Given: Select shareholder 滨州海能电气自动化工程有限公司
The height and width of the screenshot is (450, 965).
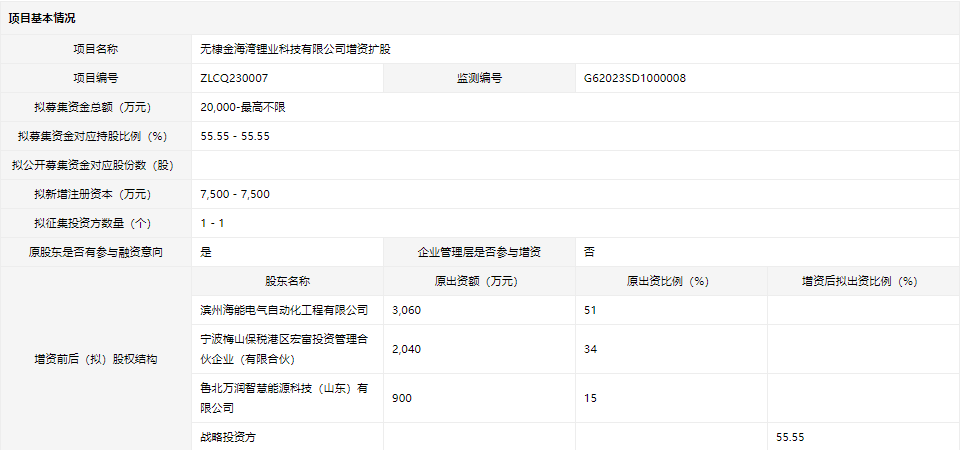Looking at the screenshot, I should point(284,310).
